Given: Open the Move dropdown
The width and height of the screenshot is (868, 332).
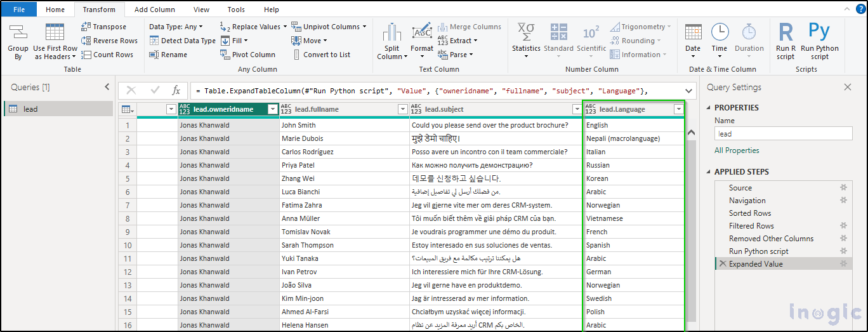Looking at the screenshot, I should click(x=310, y=41).
